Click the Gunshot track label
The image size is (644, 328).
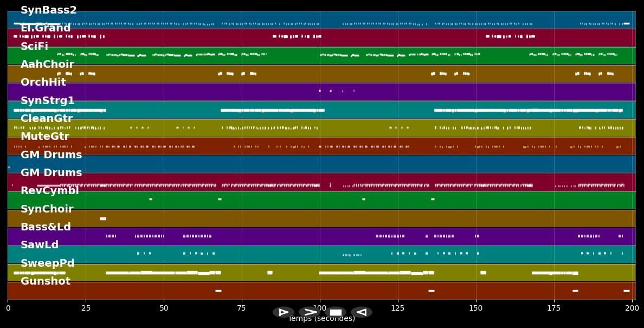coord(46,281)
